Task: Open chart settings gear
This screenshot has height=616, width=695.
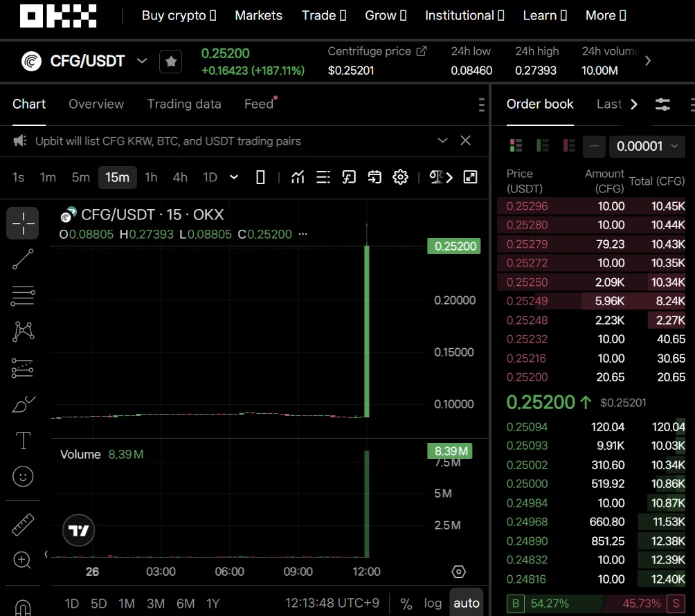Action: tap(400, 177)
